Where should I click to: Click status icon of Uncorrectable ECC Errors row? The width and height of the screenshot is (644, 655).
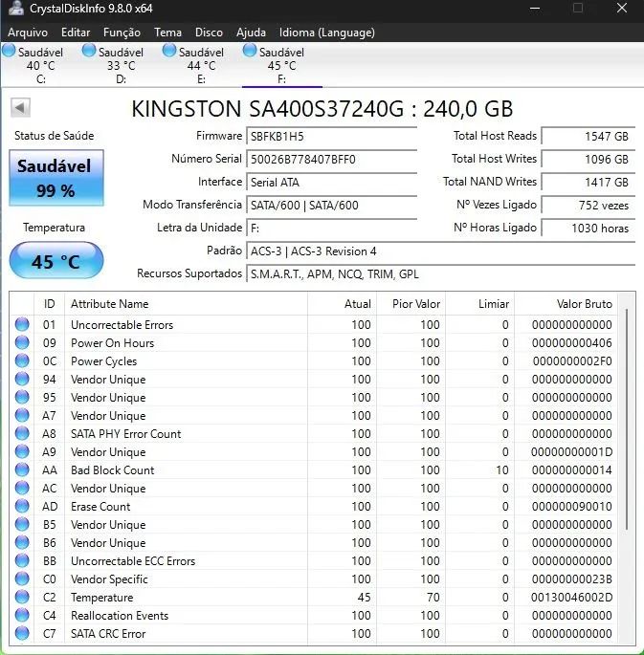point(22,560)
